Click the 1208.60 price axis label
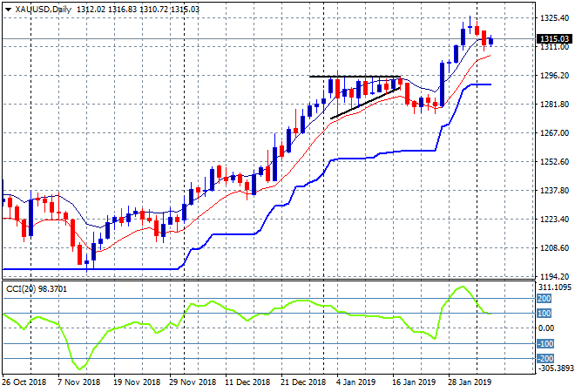575x392 pixels. click(x=554, y=248)
